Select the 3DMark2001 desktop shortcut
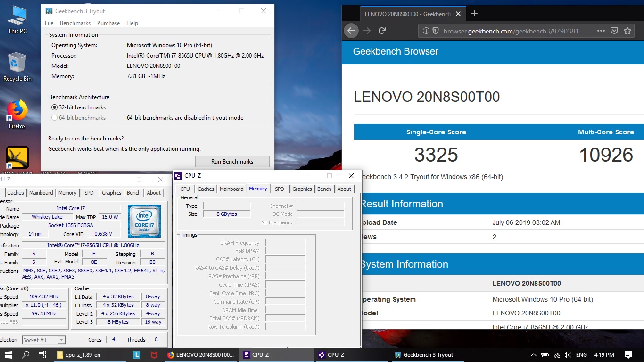The height and width of the screenshot is (362, 644). pyautogui.click(x=17, y=160)
